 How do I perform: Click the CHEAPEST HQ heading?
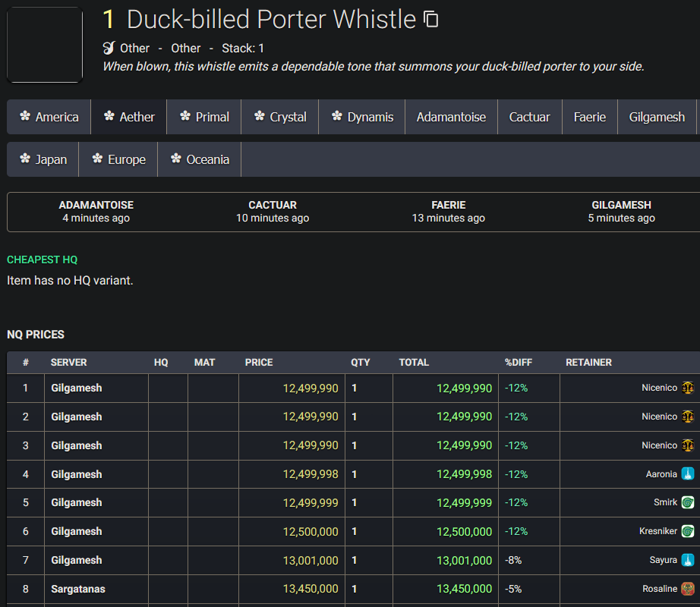click(42, 259)
